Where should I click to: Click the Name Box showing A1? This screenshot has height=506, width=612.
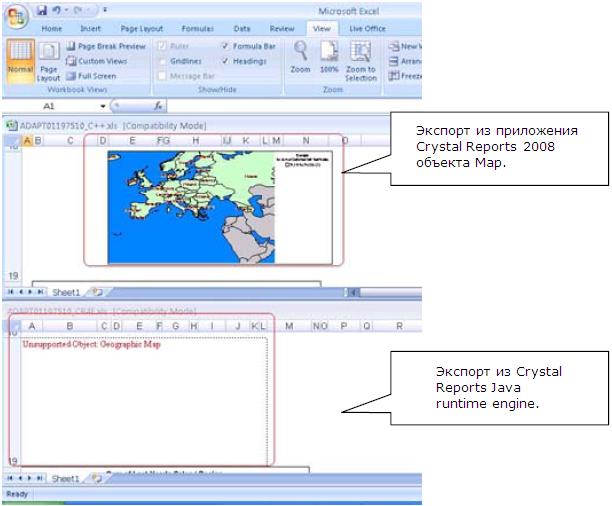pos(51,106)
